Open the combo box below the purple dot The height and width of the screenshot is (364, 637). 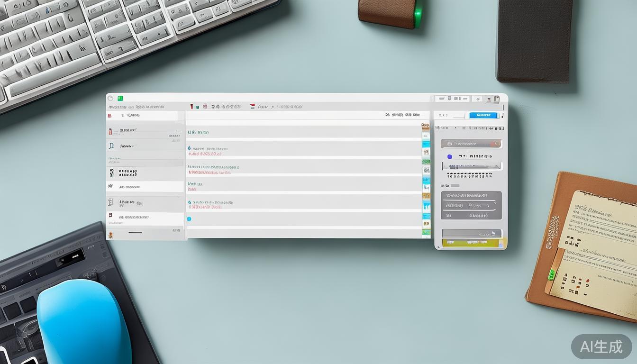click(471, 166)
